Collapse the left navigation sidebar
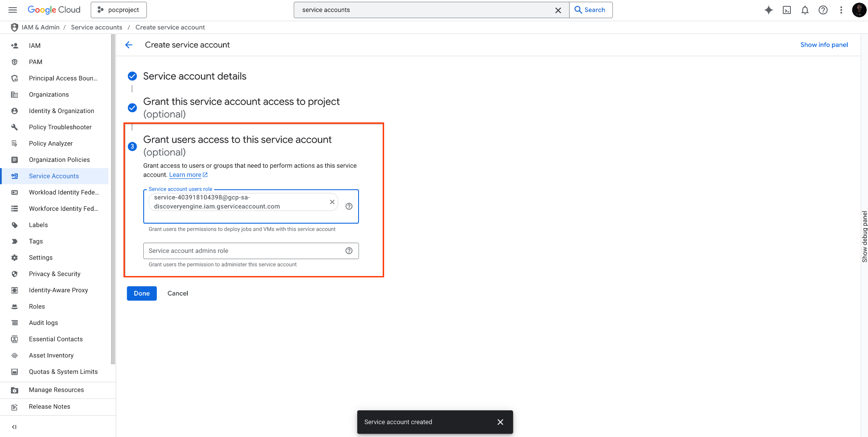This screenshot has width=868, height=437. tap(14, 427)
